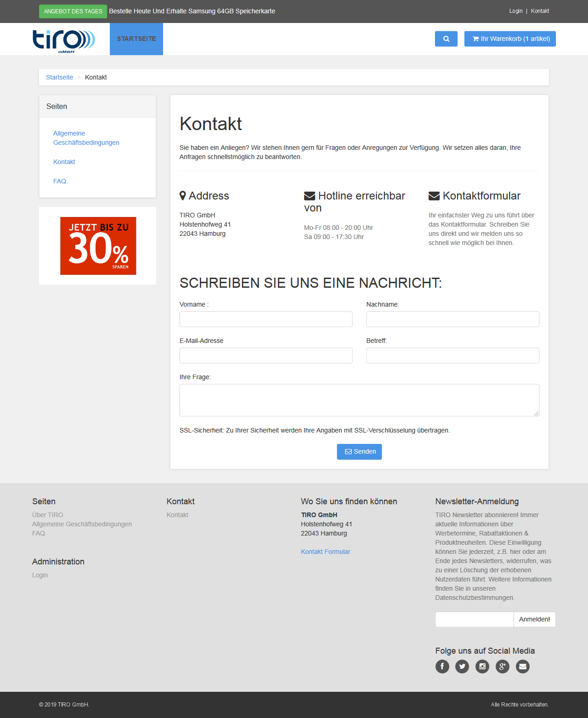Open the Kontakt Formular footer link
The width and height of the screenshot is (588, 718).
point(325,552)
